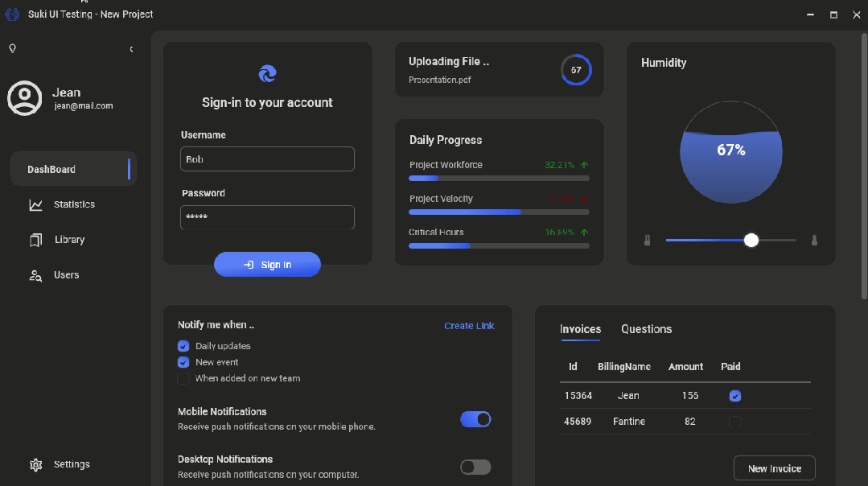Open Library via book icon
Screen dimensions: 868x486
pyautogui.click(x=36, y=241)
